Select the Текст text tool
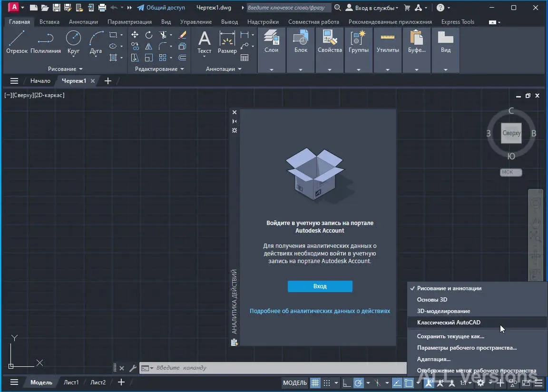 point(204,42)
